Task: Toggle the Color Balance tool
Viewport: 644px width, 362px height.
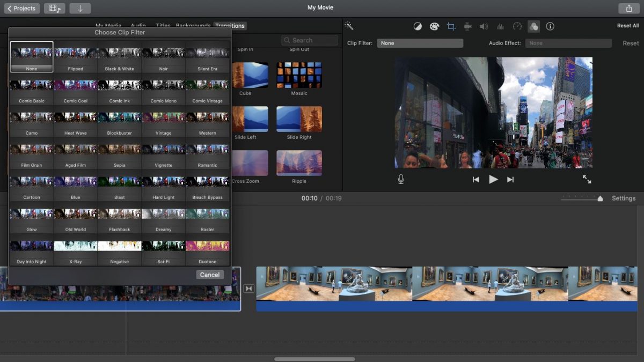Action: pos(418,26)
